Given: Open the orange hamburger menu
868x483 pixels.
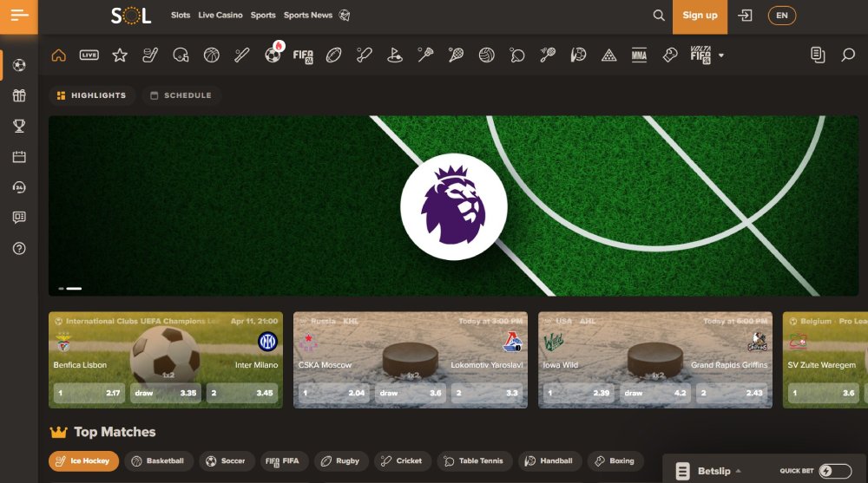Looking at the screenshot, I should click(x=19, y=16).
